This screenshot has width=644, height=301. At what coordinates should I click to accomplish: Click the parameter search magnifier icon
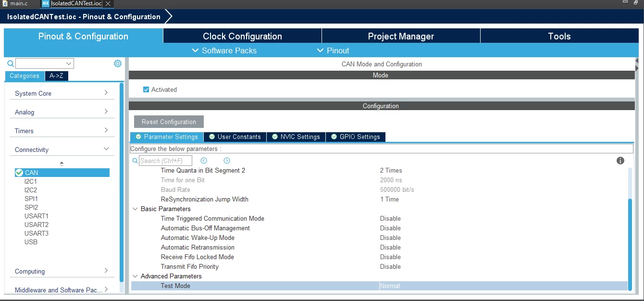135,161
